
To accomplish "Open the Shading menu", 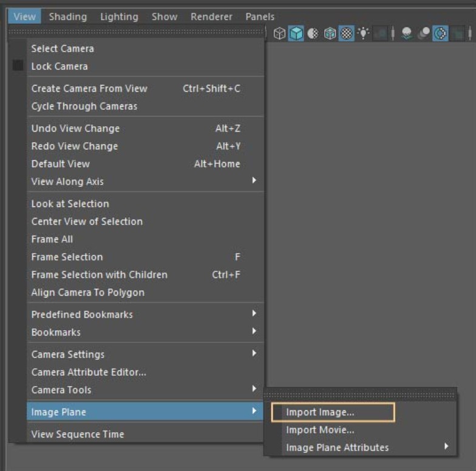I will coord(67,16).
